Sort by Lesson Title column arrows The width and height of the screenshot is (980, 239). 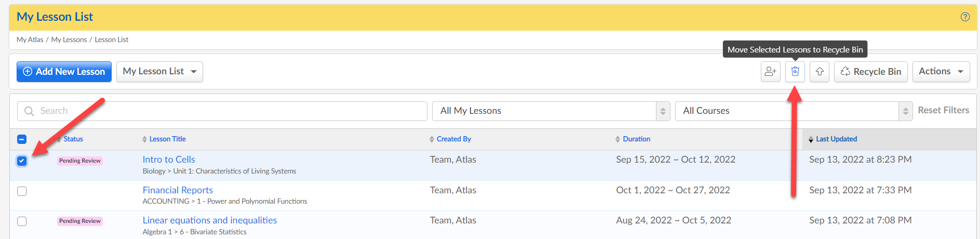pyautogui.click(x=144, y=139)
